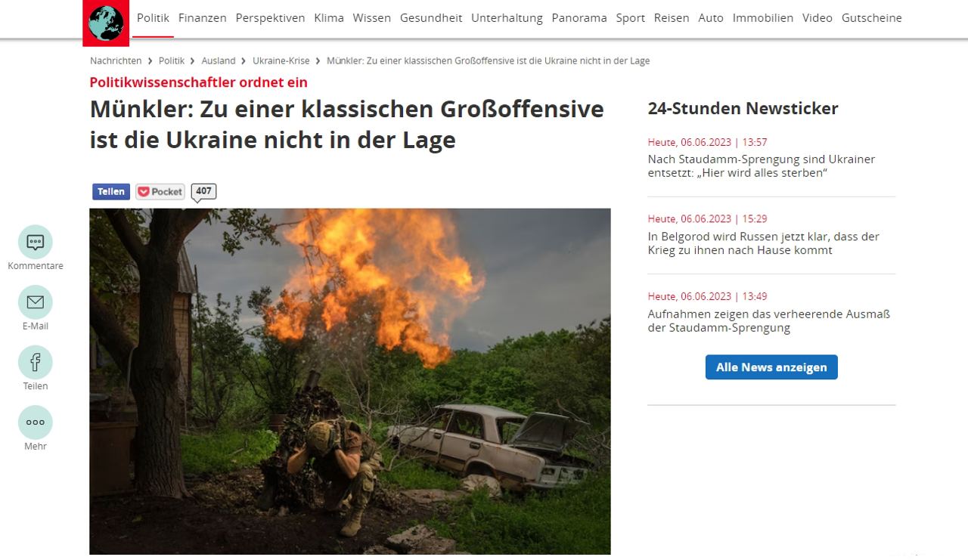
Task: Click the globe logo in the header
Action: 106,23
